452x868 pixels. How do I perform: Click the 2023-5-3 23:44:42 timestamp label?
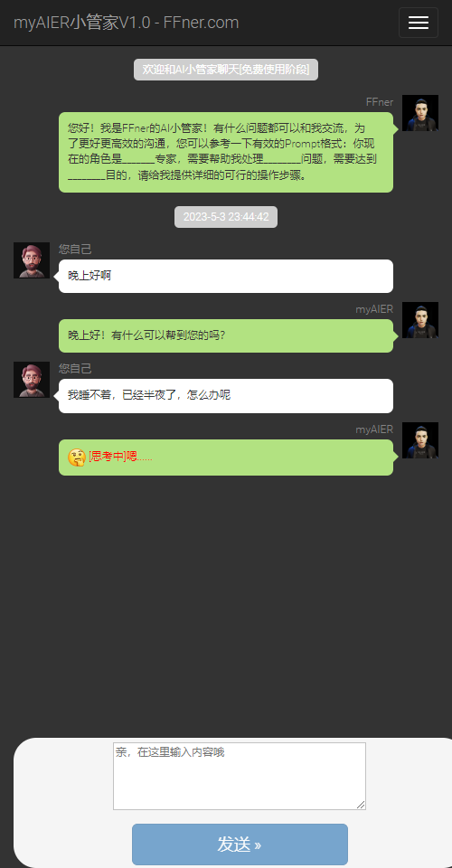coord(226,217)
